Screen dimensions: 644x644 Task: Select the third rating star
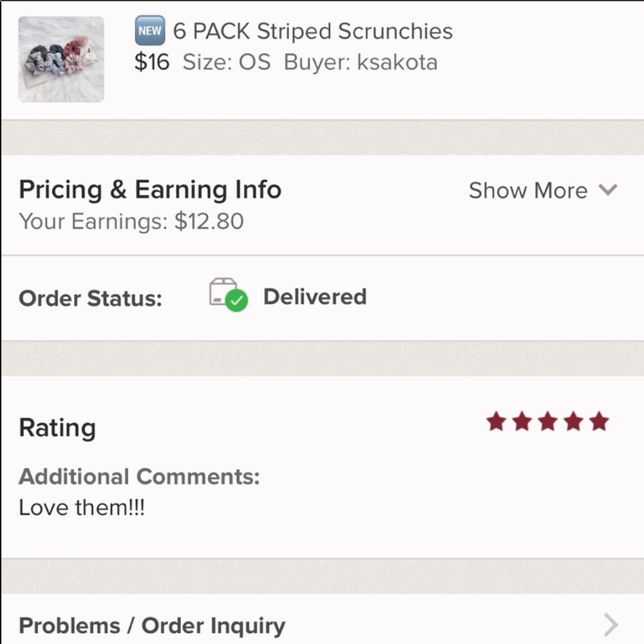pos(548,421)
